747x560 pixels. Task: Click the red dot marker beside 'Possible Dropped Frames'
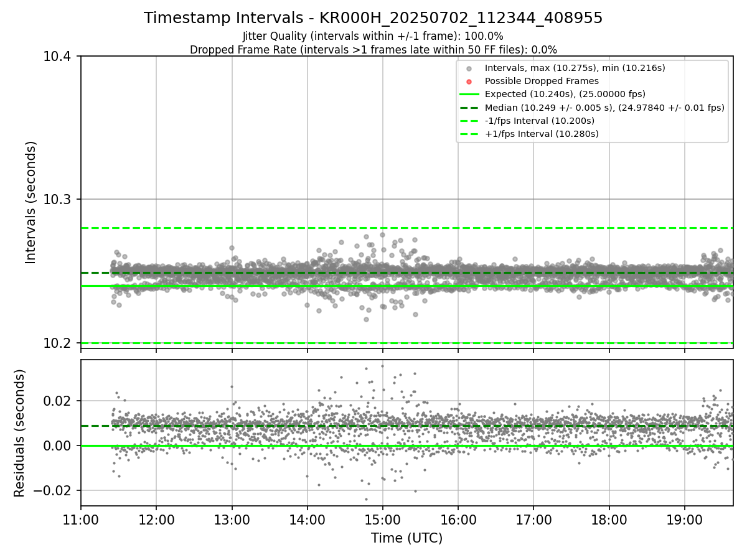[469, 82]
